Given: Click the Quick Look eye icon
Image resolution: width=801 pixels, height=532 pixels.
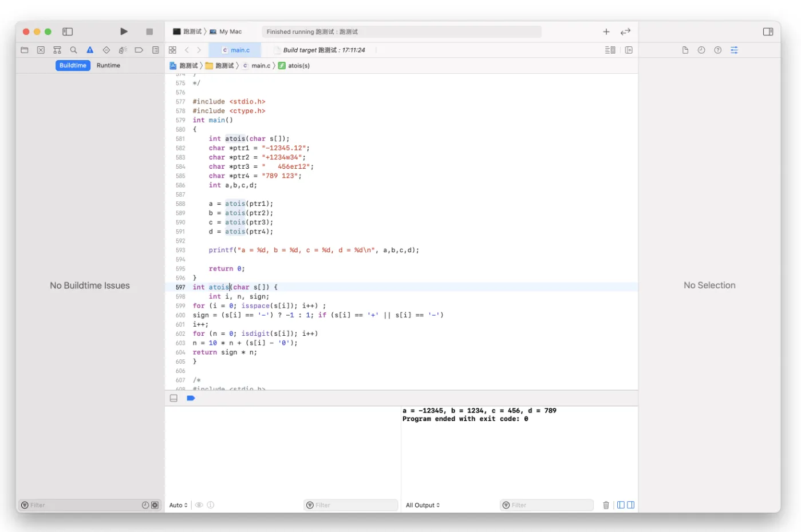Looking at the screenshot, I should [199, 505].
